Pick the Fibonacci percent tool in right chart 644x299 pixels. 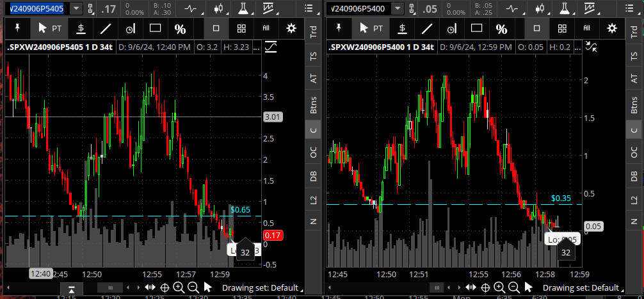coord(501,29)
